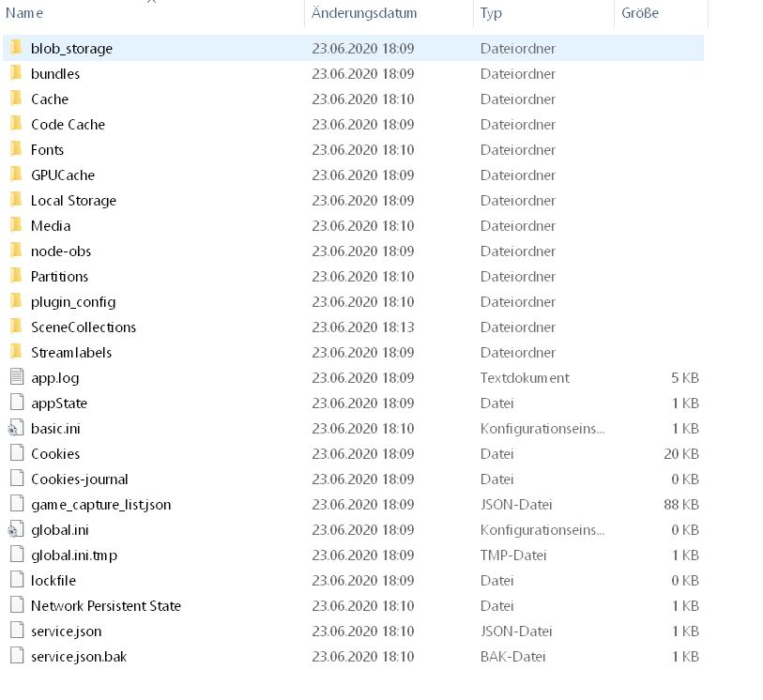This screenshot has width=763, height=700.
Task: Click the blob_storage folder icon
Action: pyautogui.click(x=16, y=48)
